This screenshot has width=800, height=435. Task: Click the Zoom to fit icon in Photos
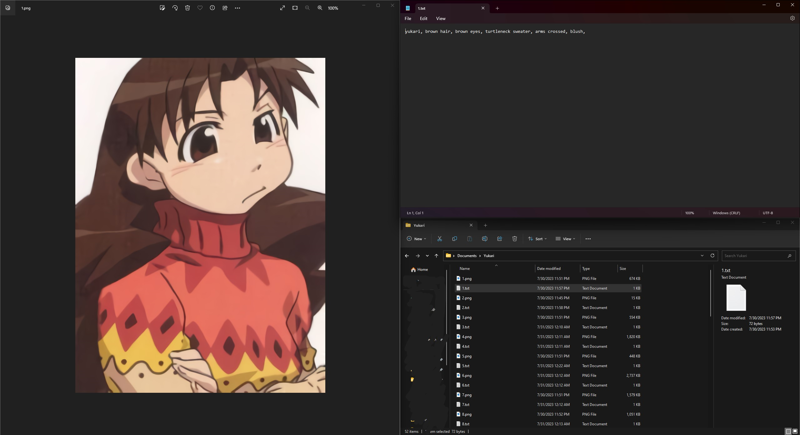click(x=295, y=8)
